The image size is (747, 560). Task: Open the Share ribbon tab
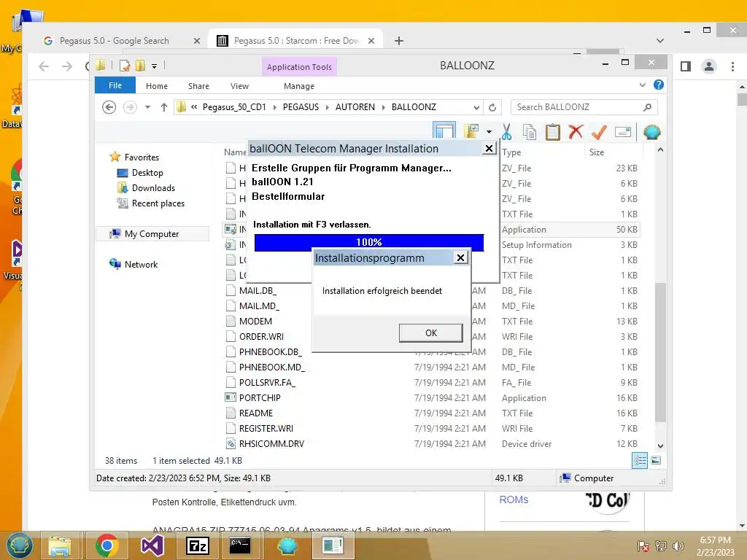[x=198, y=86]
